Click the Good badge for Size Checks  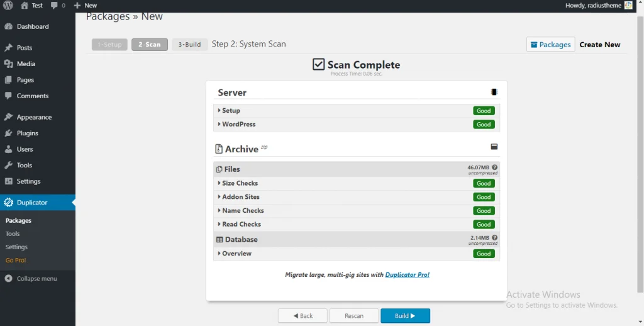tap(484, 183)
